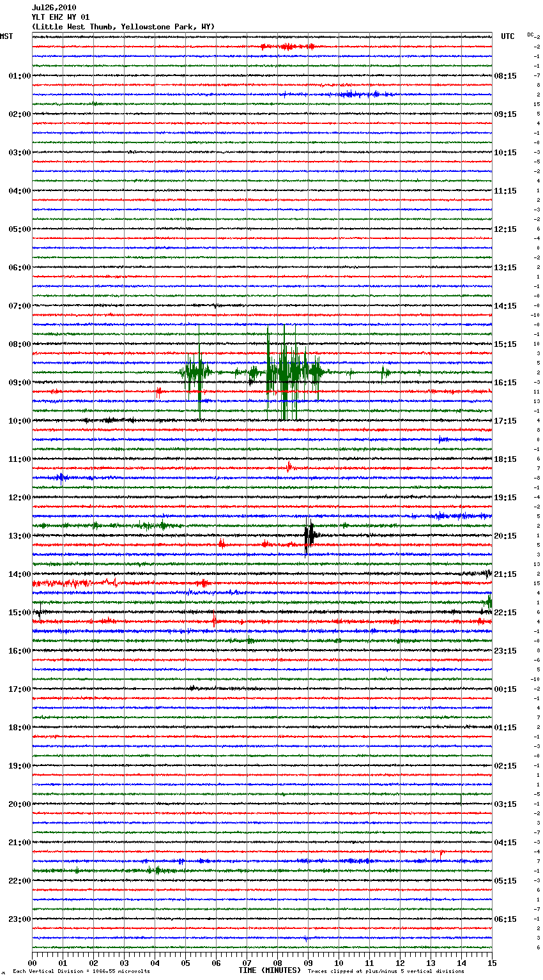This screenshot has height=980, width=543.
Task: Click the '02:00' MST time label
Action: click(x=19, y=114)
